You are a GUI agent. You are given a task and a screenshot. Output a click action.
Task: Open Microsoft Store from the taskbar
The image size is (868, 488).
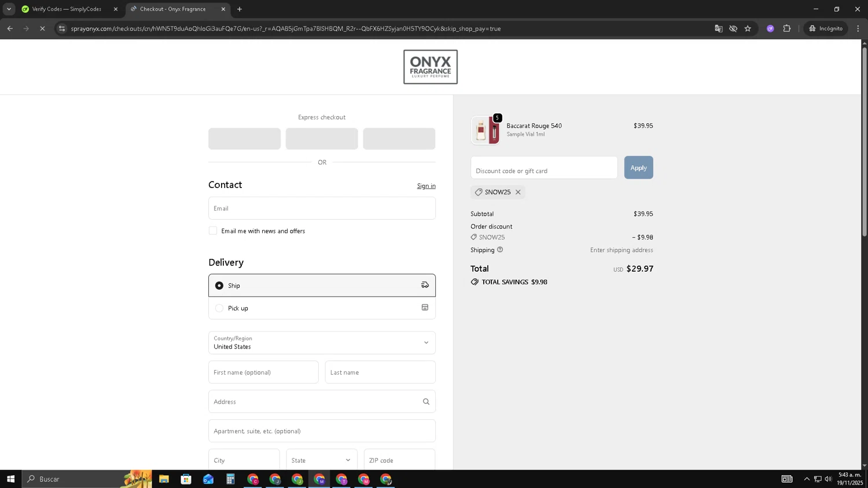click(x=186, y=479)
